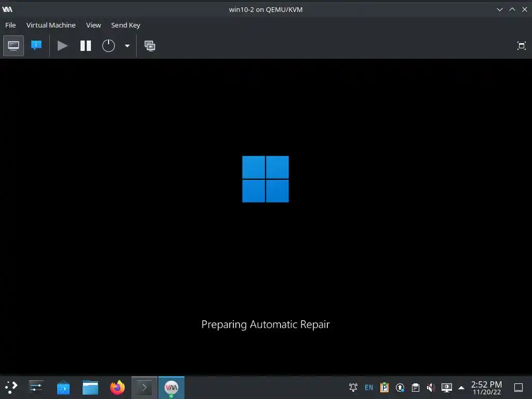Open System Settings from the taskbar
This screenshot has height=399, width=532.
(x=36, y=388)
